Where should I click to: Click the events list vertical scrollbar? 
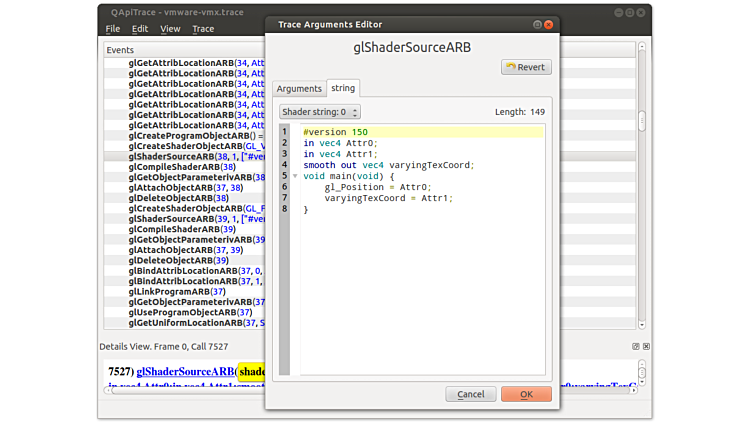pyautogui.click(x=642, y=120)
